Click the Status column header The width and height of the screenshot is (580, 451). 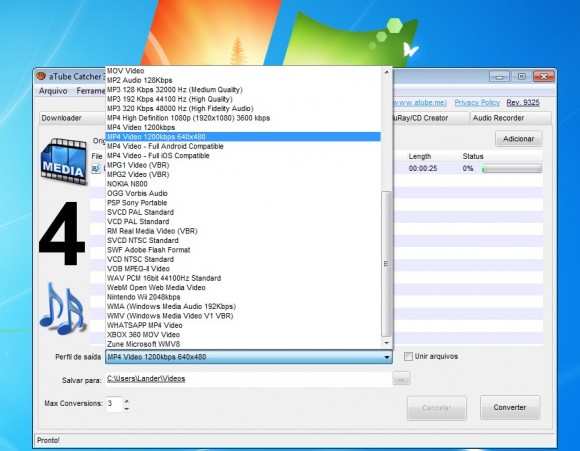473,156
